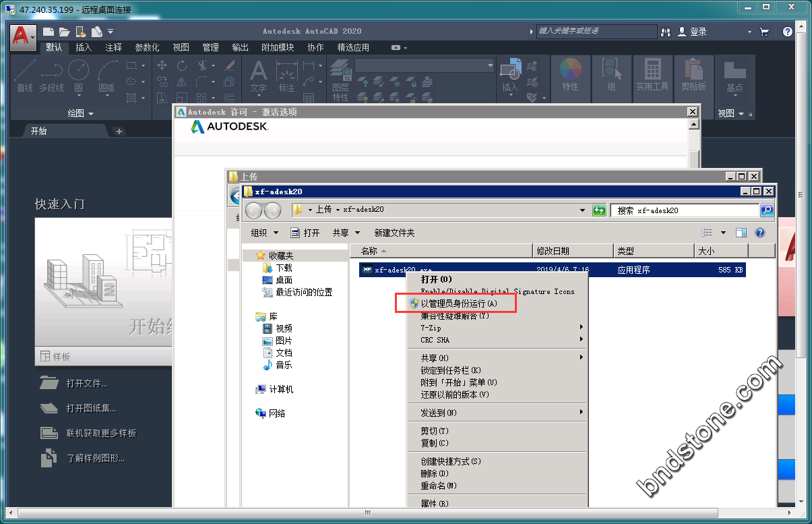Click the 打开文件... link on start page

point(87,384)
